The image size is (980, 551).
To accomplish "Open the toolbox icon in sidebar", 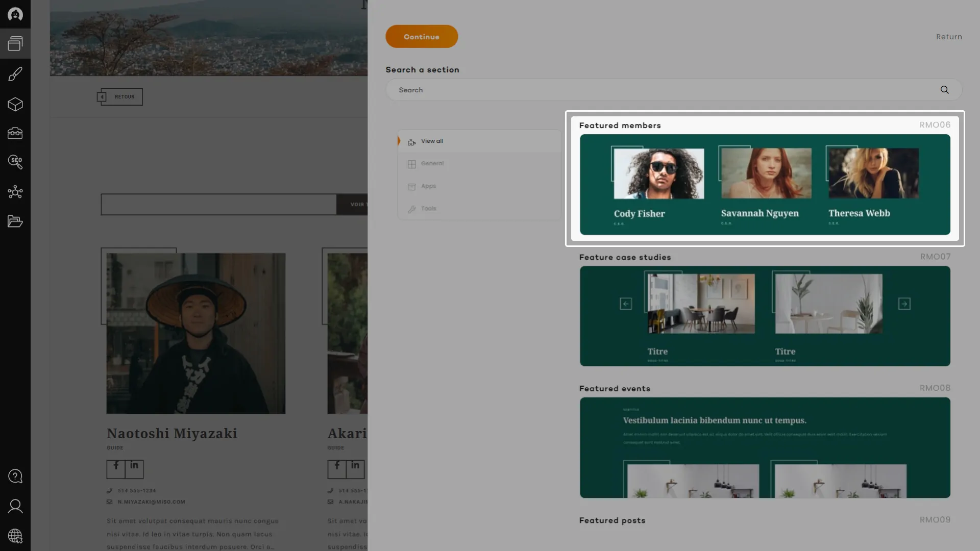I will (15, 133).
